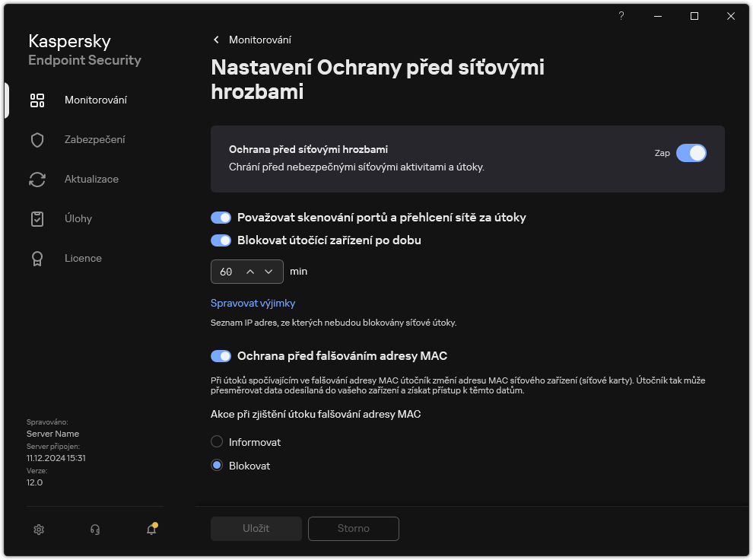Image resolution: width=753 pixels, height=560 pixels.
Task: Open Aktualizace via its refresh icon
Action: (x=37, y=179)
